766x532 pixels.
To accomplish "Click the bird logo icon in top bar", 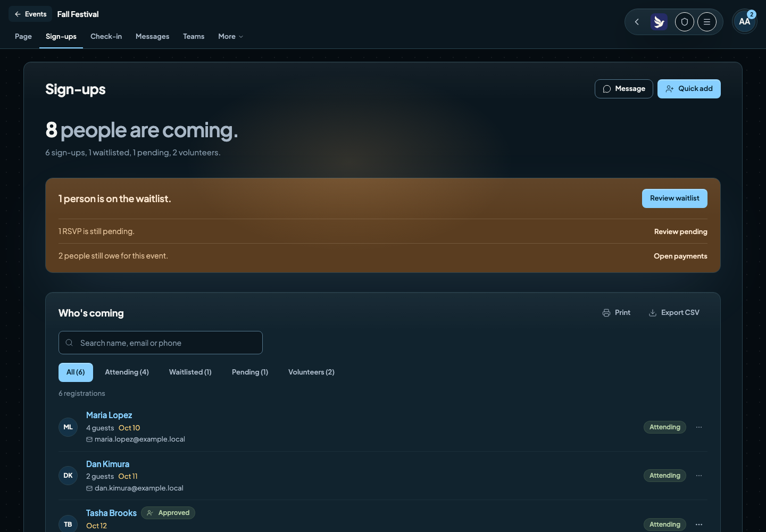I will coord(659,22).
